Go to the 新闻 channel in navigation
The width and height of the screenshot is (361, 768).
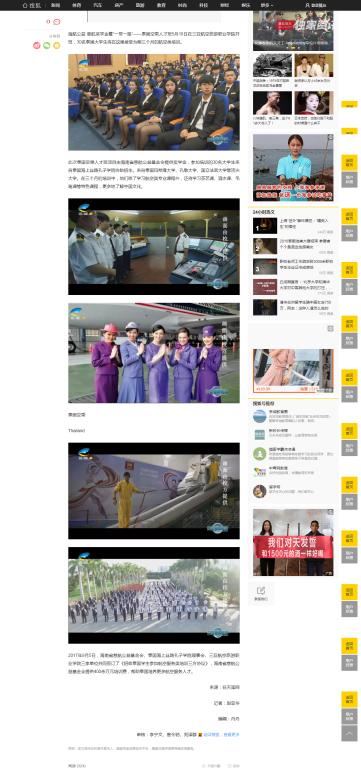55,5
